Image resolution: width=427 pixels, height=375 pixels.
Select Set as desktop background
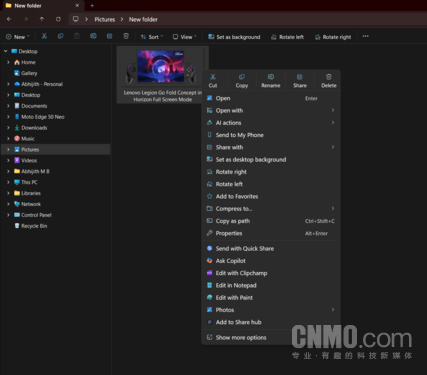(x=271, y=159)
